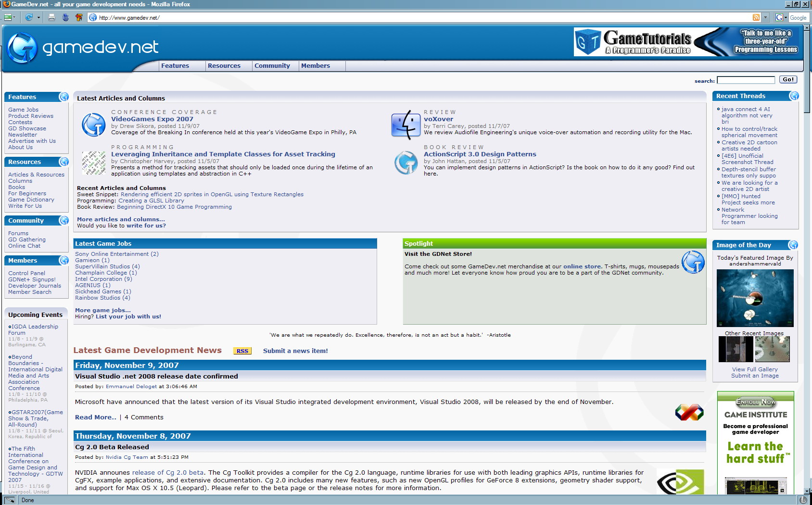812x505 pixels.
Task: Focus the Google search box
Action: coord(799,17)
